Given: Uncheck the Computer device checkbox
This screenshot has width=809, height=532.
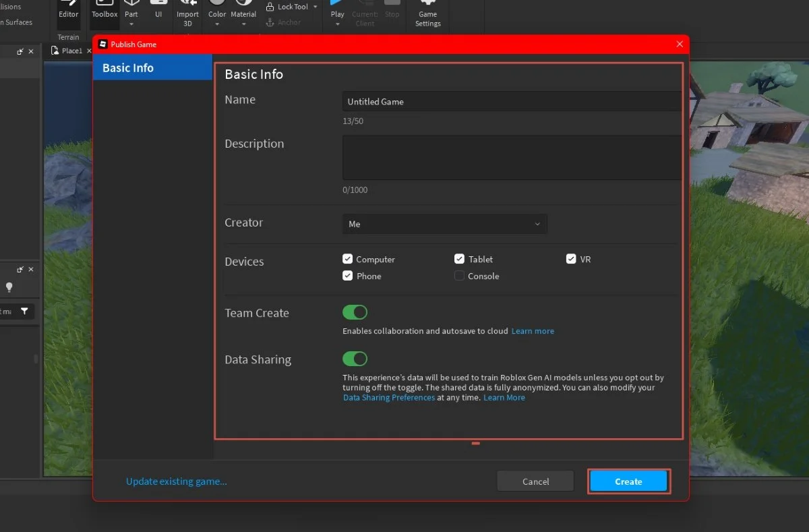Looking at the screenshot, I should (348, 259).
